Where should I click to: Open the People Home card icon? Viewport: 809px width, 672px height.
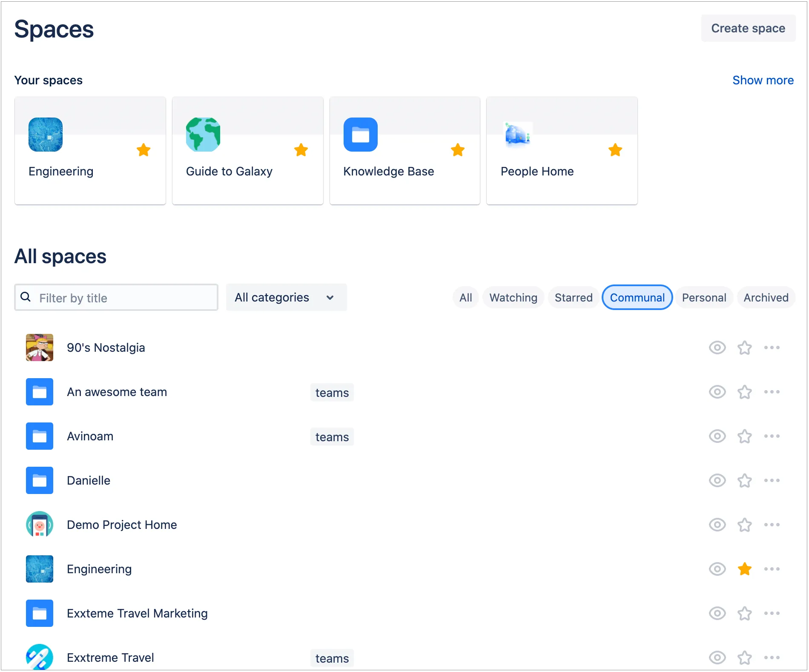click(518, 135)
